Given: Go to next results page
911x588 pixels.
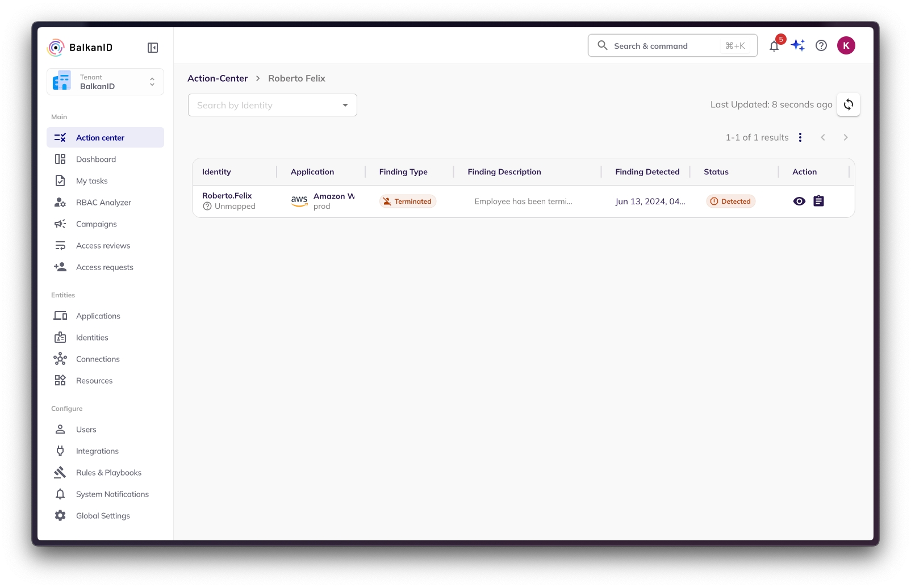Looking at the screenshot, I should (x=846, y=137).
